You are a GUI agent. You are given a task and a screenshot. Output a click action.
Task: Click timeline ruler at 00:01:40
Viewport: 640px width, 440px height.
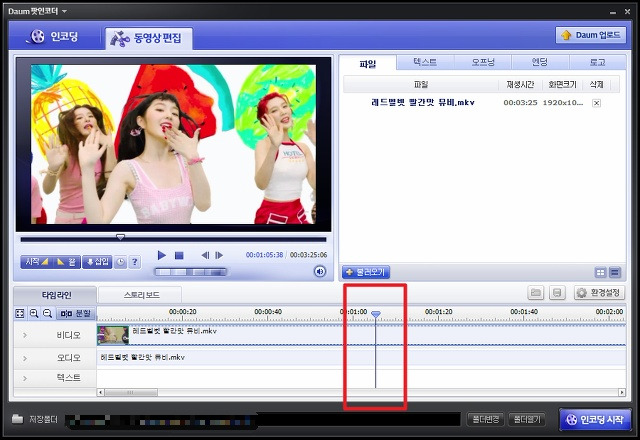pos(524,312)
